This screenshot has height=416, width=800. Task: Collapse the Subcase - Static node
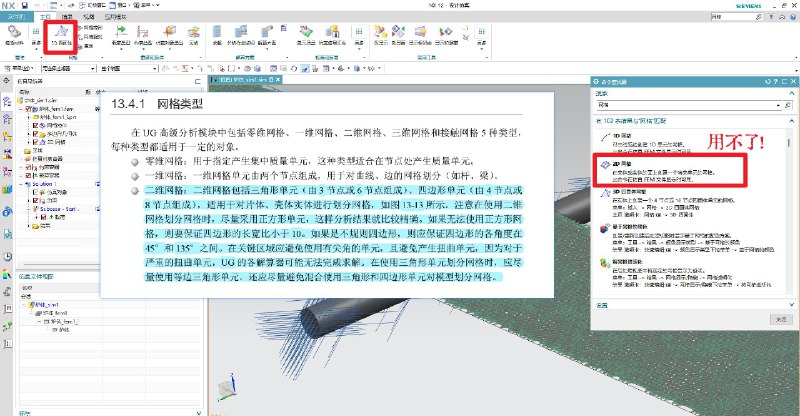click(29, 209)
